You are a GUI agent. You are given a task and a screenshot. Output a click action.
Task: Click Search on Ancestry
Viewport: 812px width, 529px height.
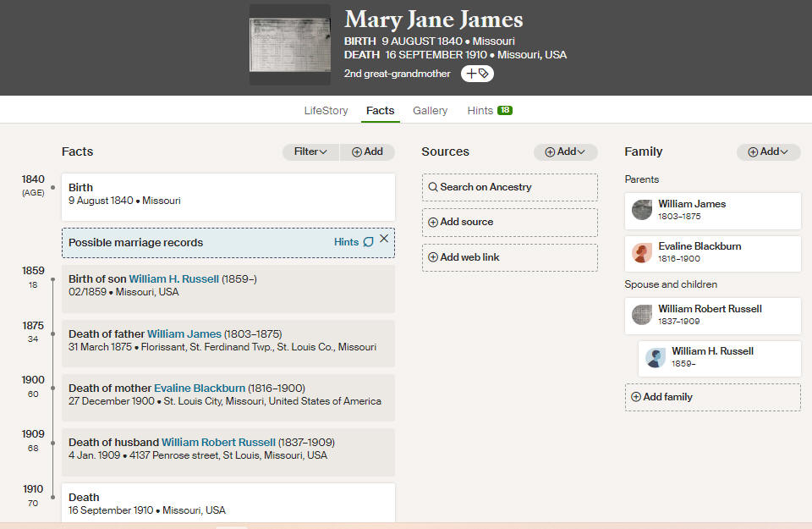[x=509, y=187]
